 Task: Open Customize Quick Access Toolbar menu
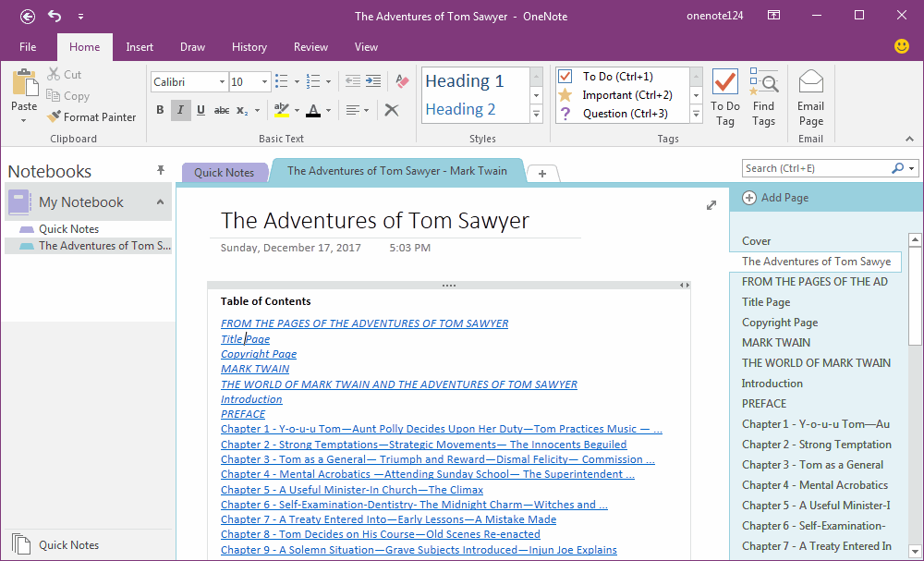[x=80, y=17]
